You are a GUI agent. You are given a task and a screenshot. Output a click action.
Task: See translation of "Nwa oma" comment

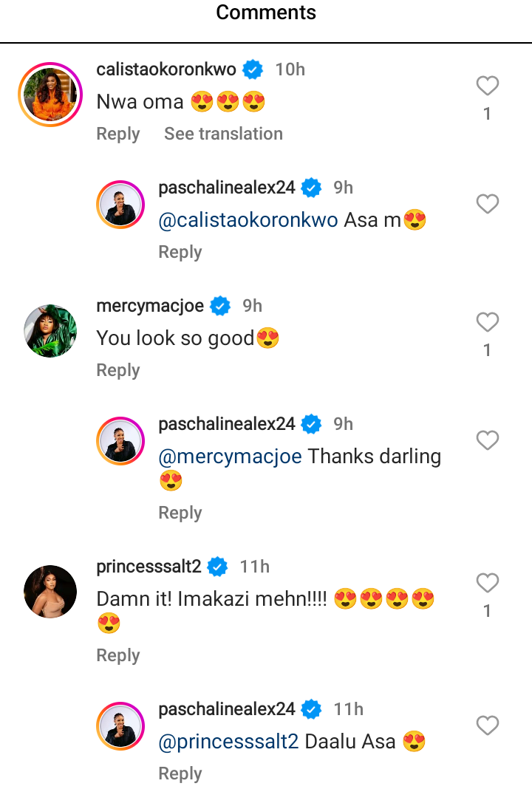(223, 134)
